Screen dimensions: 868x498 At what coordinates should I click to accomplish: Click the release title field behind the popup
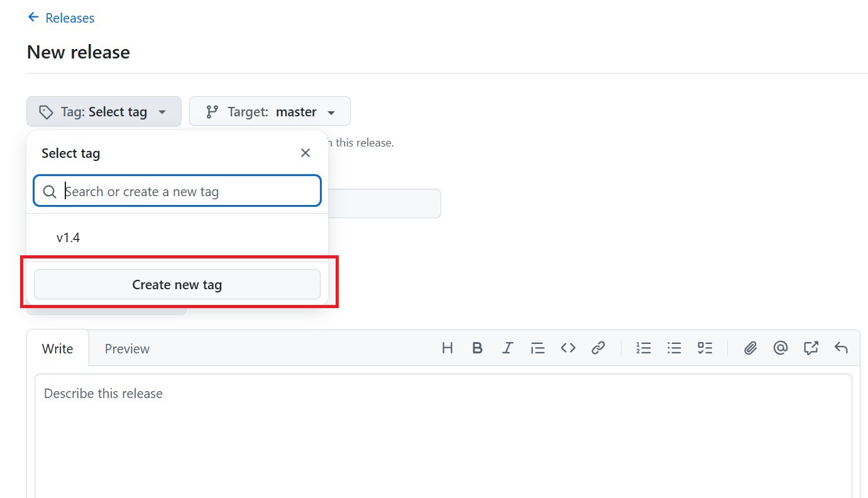[384, 204]
